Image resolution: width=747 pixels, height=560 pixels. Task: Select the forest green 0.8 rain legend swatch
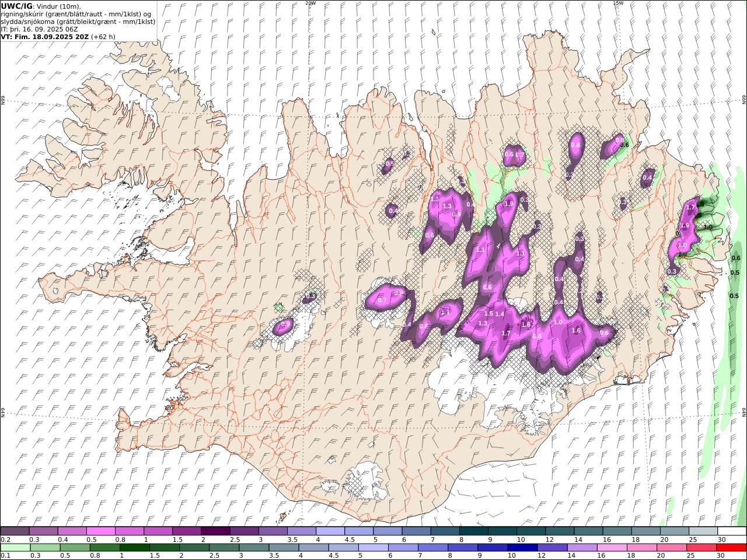tap(104, 548)
